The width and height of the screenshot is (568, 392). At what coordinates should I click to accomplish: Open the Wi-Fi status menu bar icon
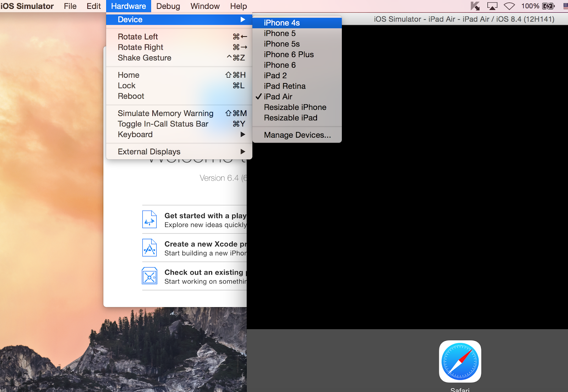509,6
